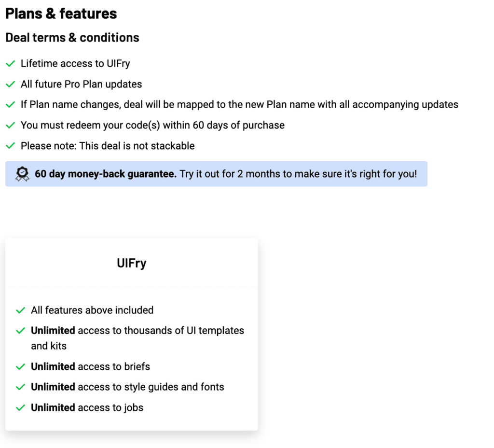This screenshot has width=494, height=448.
Task: Click the checkmark beside the Plan name changes term
Action: (10, 105)
